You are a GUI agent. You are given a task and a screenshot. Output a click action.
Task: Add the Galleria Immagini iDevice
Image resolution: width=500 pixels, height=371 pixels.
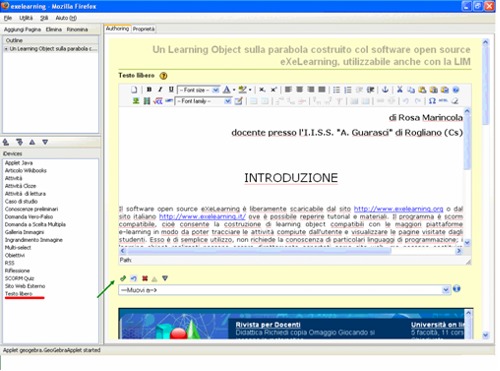click(x=24, y=232)
